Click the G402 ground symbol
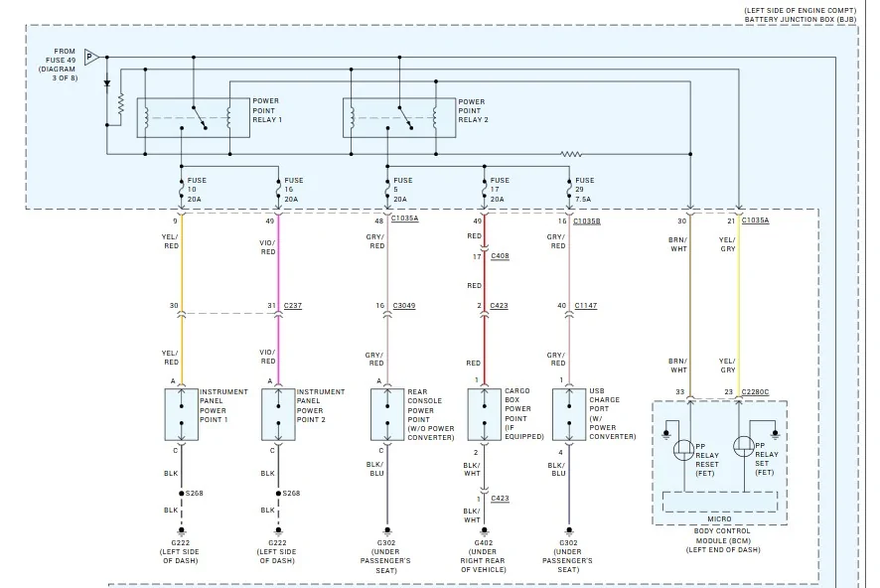Screen dimensions: 880x588 (485, 530)
